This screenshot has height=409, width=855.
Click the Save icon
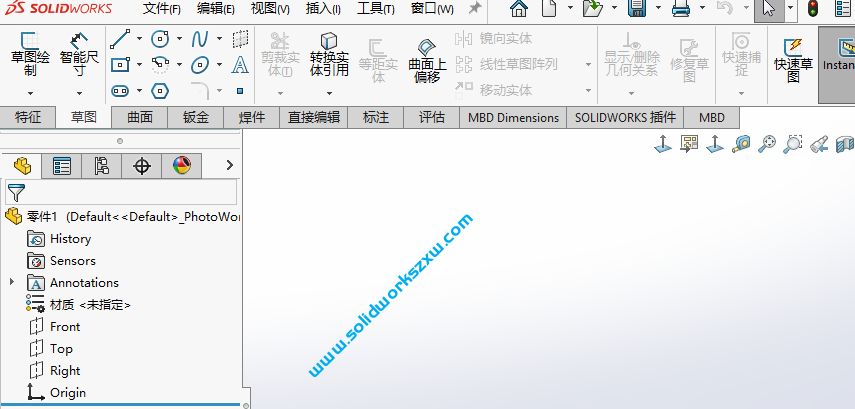pos(636,8)
